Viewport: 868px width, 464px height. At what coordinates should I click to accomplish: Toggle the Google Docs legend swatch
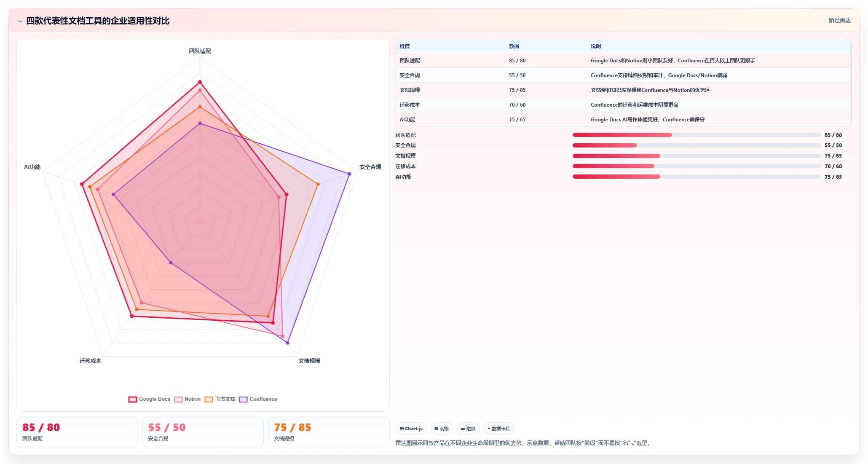coord(133,399)
